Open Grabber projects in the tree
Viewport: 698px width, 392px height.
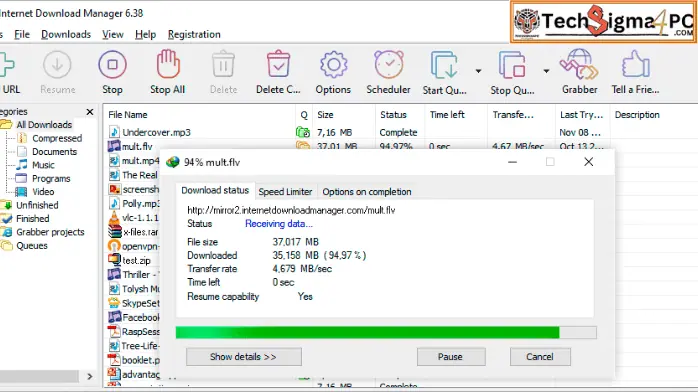[x=50, y=232]
